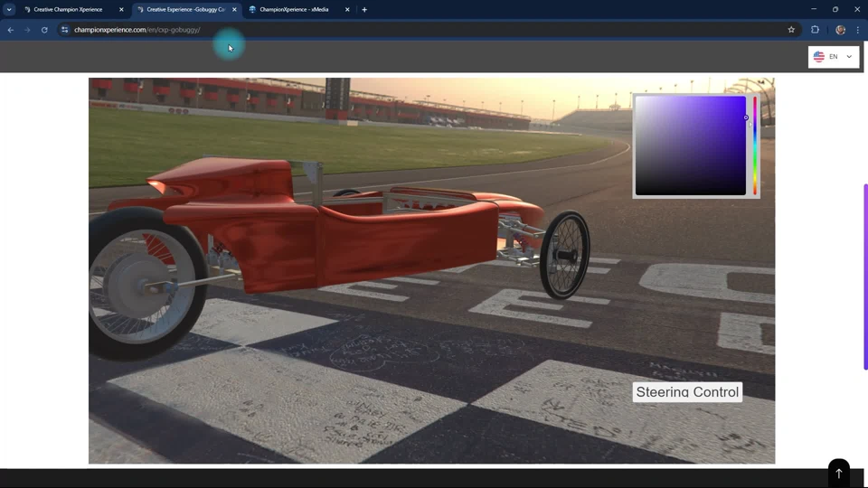Click the US flag language icon

[819, 56]
